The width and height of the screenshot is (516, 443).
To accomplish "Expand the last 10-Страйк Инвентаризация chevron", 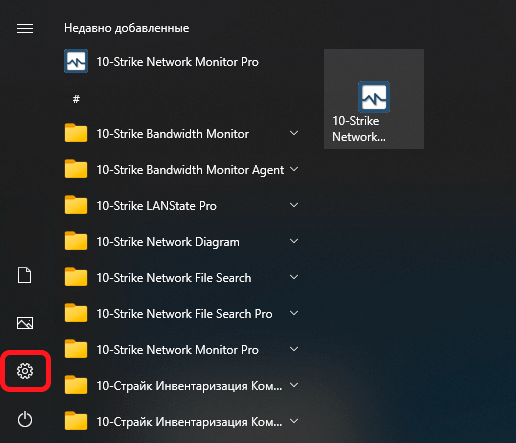I will (294, 421).
